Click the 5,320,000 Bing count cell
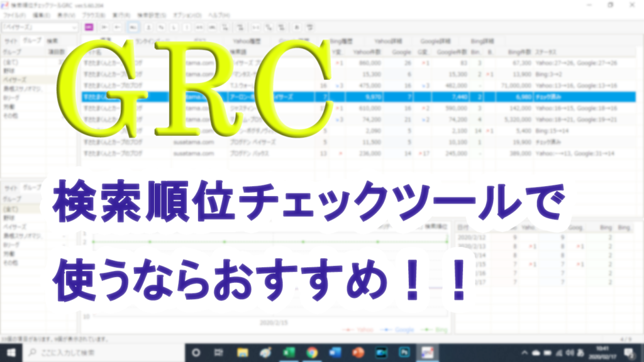644x362 pixels. [518, 119]
